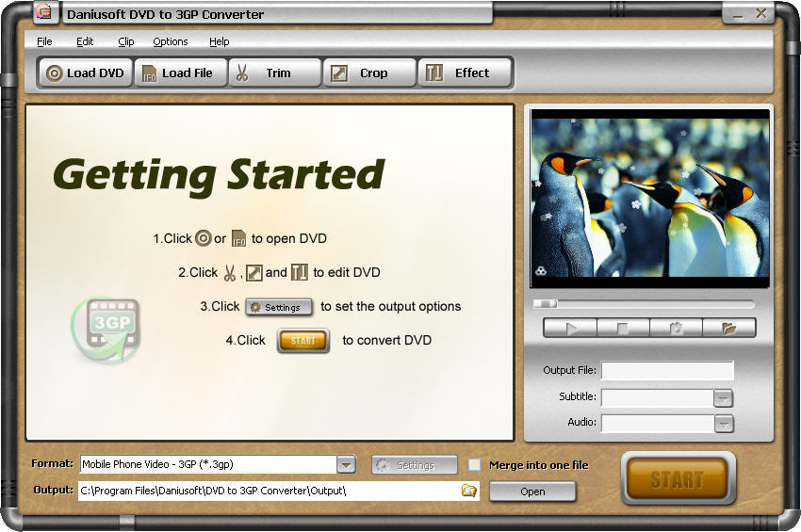
Task: Close the converter window
Action: (761, 14)
